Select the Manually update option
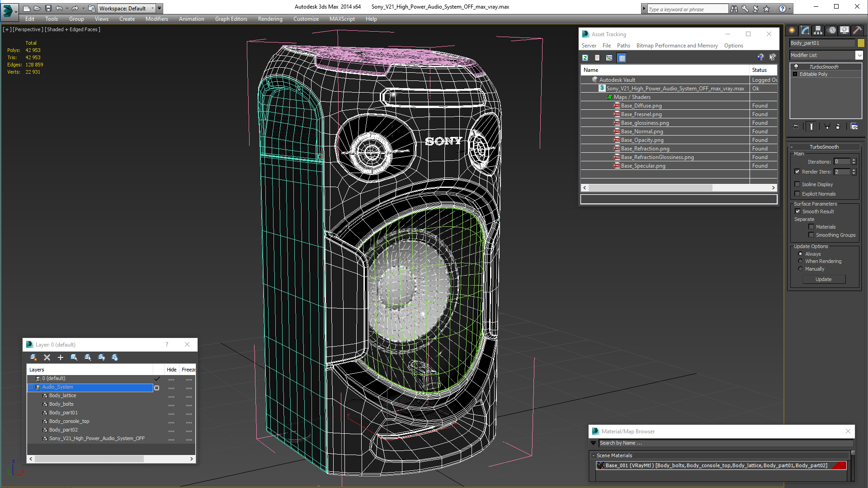The height and width of the screenshot is (488, 868). (801, 269)
